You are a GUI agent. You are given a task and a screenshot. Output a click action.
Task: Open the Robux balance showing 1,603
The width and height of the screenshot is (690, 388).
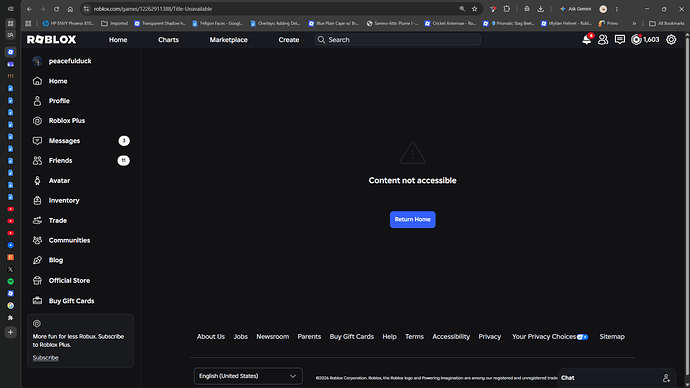[645, 40]
